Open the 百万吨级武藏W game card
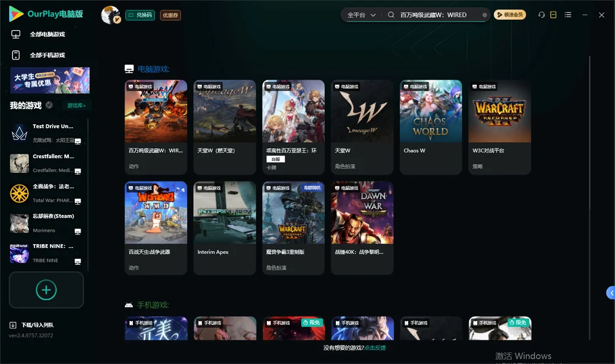The image size is (615, 364). [156, 127]
